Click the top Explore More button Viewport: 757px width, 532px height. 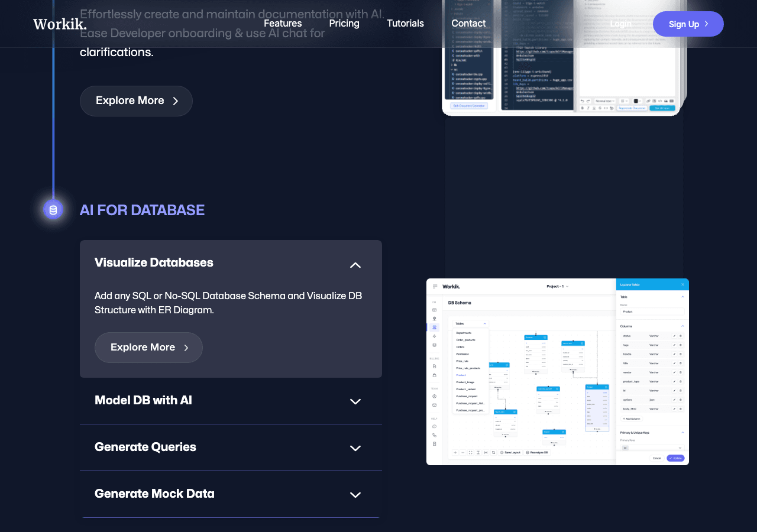point(136,101)
